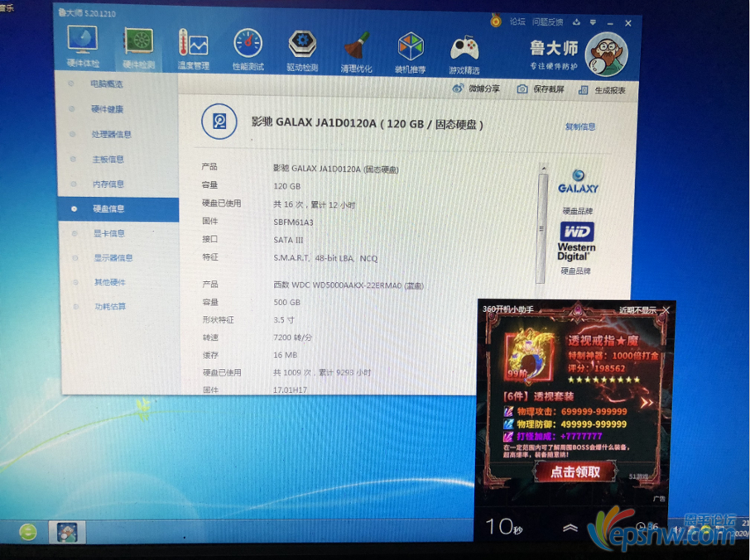Click the disk info scrollbar thumb

(x=542, y=228)
